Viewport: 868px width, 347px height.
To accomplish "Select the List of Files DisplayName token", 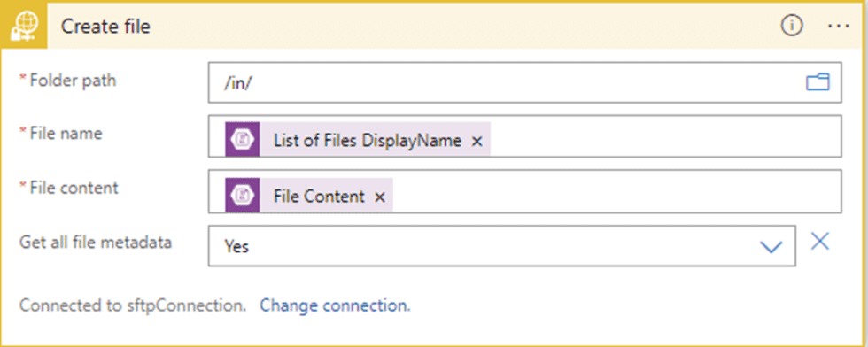I will (x=368, y=141).
